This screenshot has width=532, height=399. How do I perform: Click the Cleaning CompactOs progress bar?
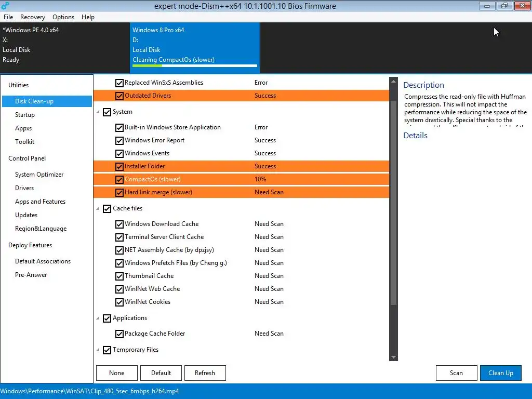pos(195,65)
